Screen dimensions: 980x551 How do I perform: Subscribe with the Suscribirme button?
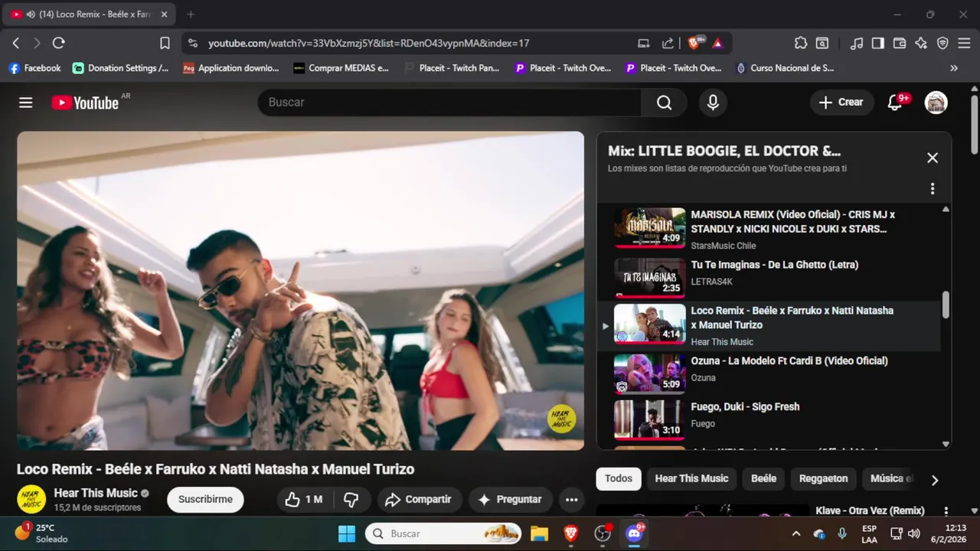pos(205,500)
